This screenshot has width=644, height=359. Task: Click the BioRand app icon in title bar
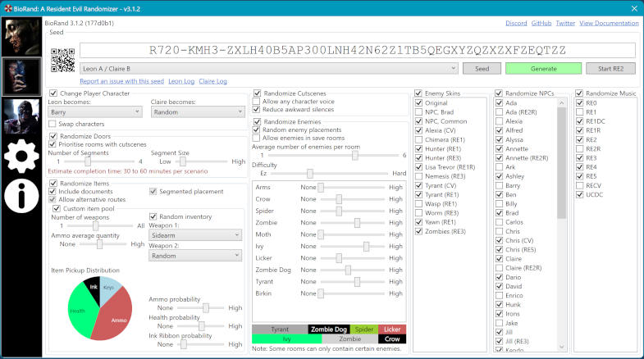pos(7,7)
